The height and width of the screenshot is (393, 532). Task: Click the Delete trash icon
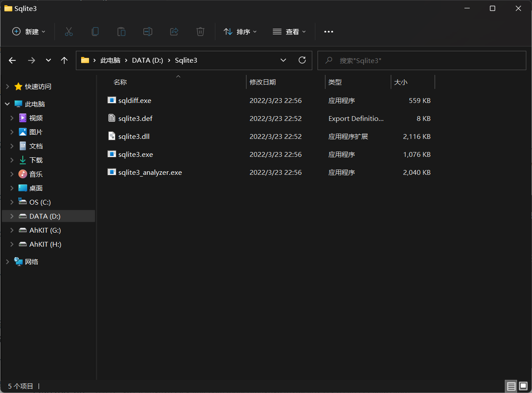pyautogui.click(x=200, y=32)
